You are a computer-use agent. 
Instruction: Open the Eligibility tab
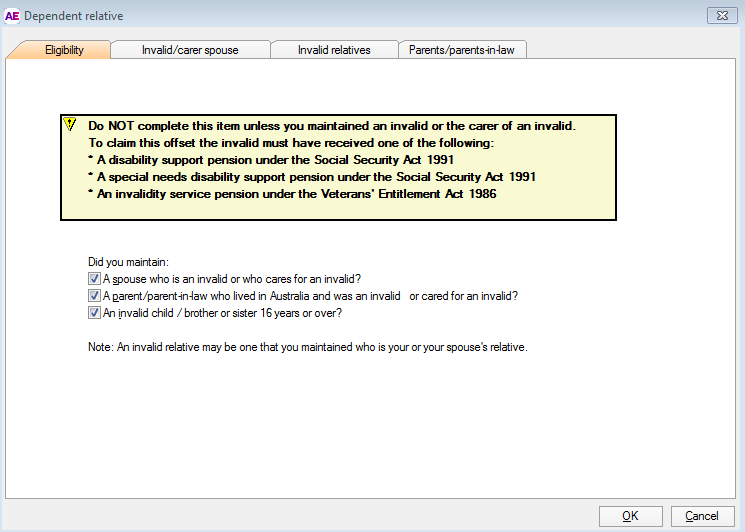(64, 50)
